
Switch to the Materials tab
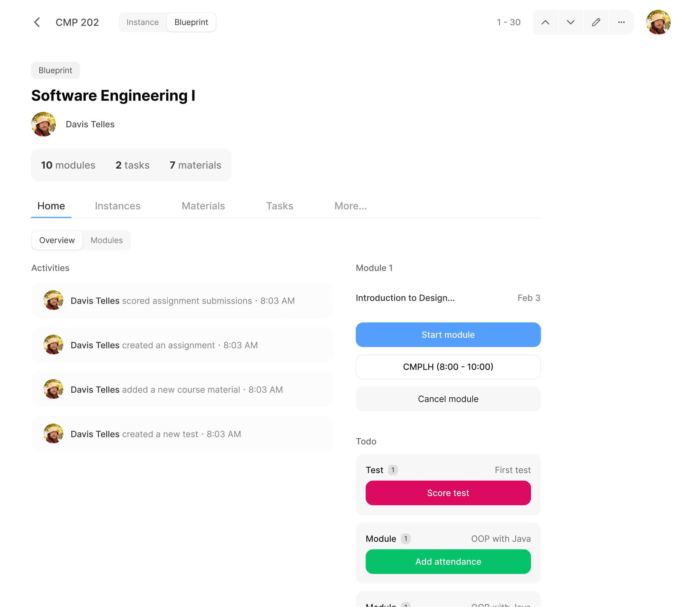(203, 206)
